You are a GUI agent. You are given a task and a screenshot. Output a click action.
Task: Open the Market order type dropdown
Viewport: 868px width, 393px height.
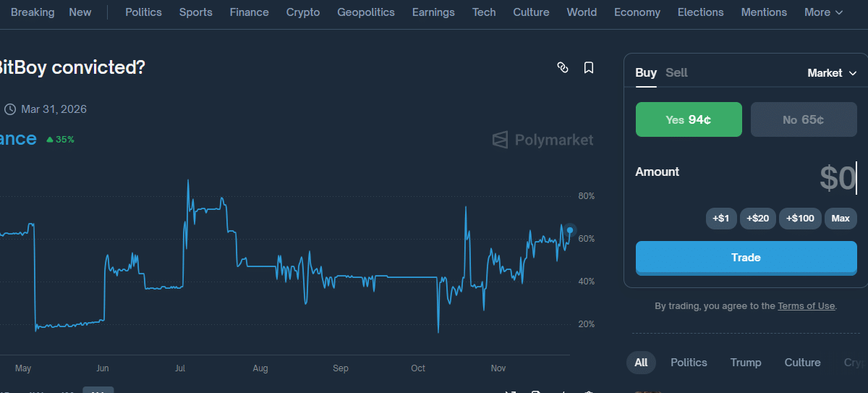pyautogui.click(x=832, y=73)
